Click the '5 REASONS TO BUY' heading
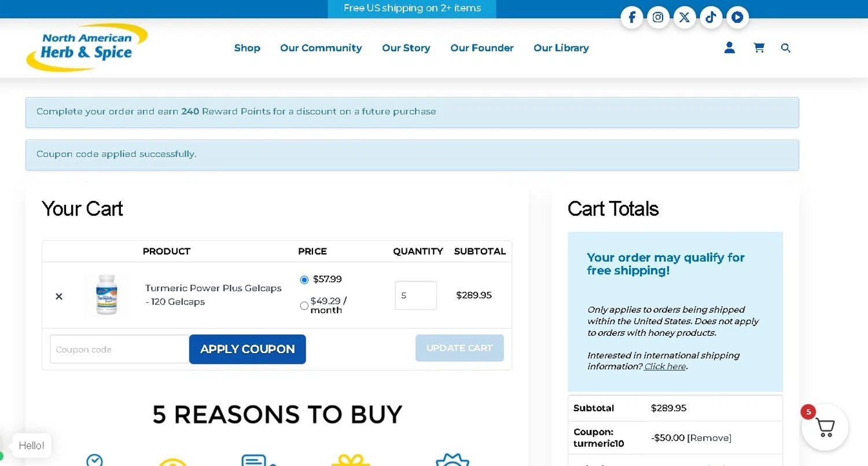Viewport: 868px width, 466px height. point(277,414)
